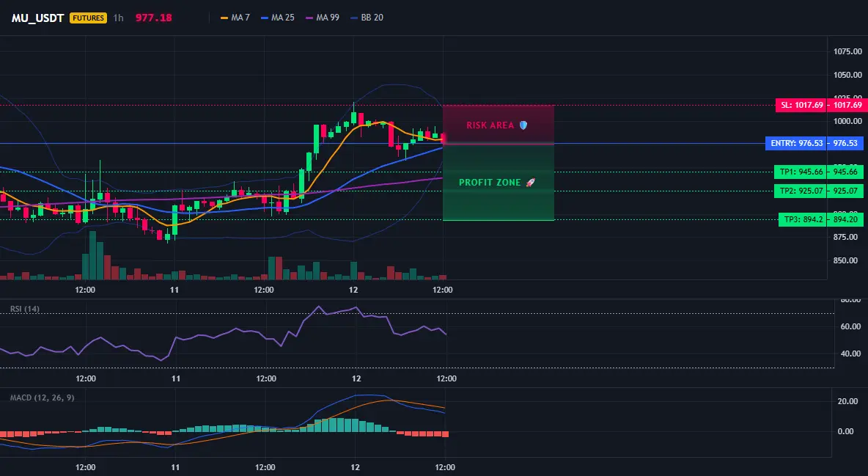Toggle the MA 25 legend indicator
The width and height of the screenshot is (868, 476).
pyautogui.click(x=277, y=18)
